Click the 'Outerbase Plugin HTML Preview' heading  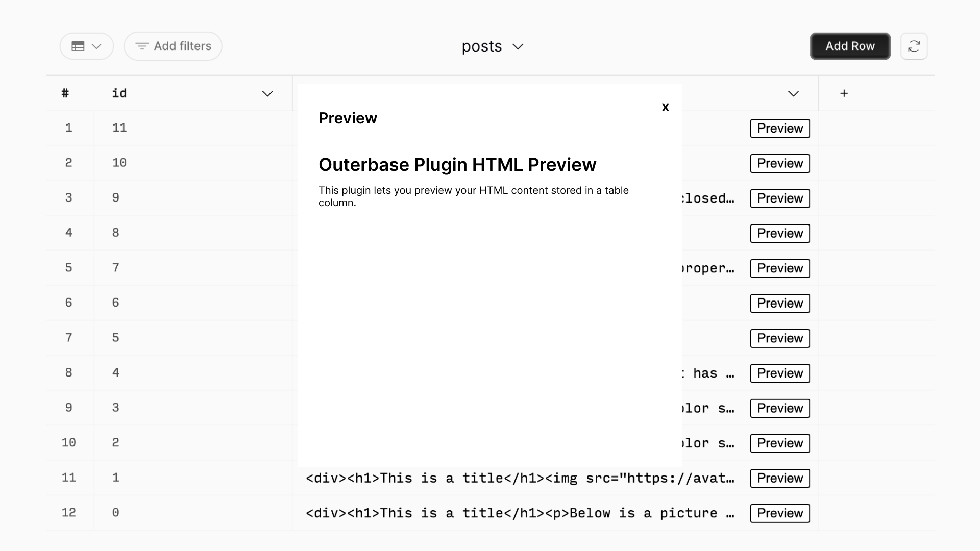(457, 165)
